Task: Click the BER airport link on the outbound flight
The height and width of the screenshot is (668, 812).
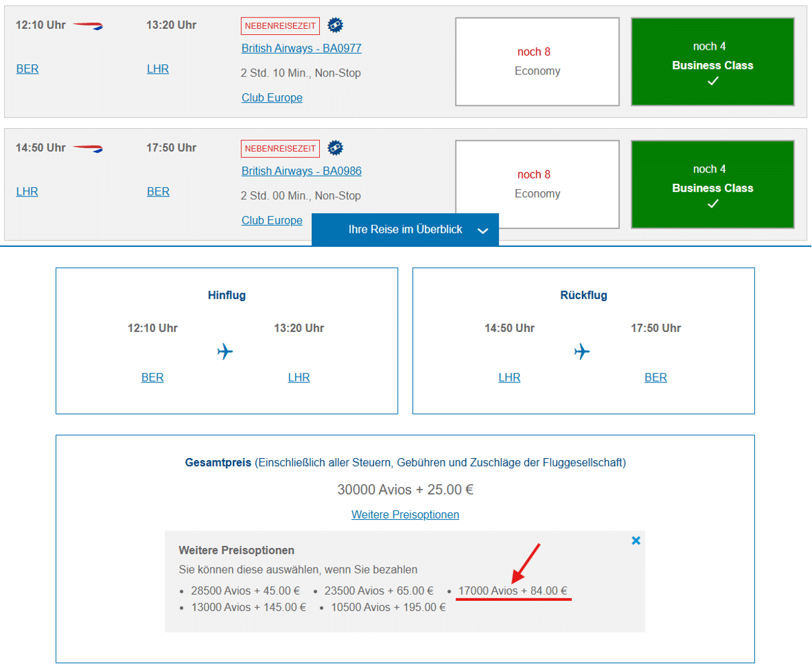Action: coord(27,68)
